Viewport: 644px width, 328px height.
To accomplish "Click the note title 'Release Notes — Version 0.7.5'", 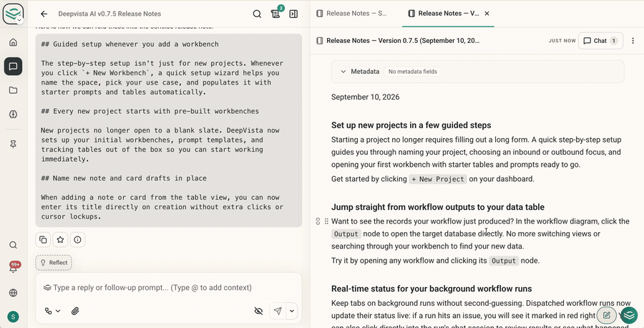I will (x=403, y=41).
